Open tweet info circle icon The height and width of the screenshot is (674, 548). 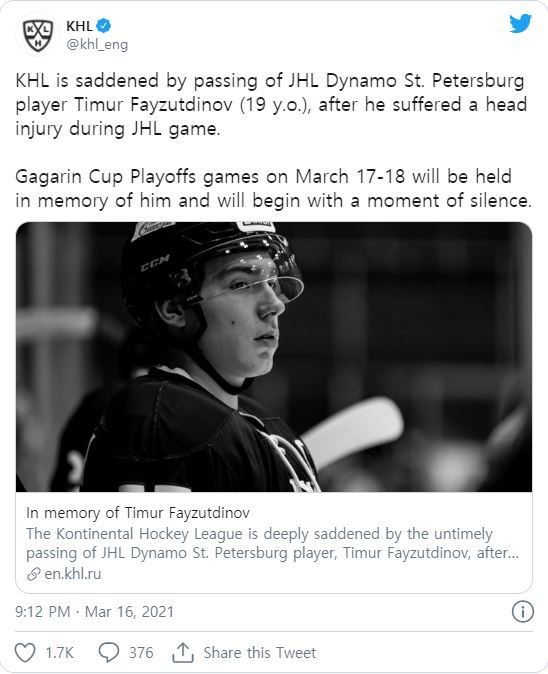click(x=523, y=611)
